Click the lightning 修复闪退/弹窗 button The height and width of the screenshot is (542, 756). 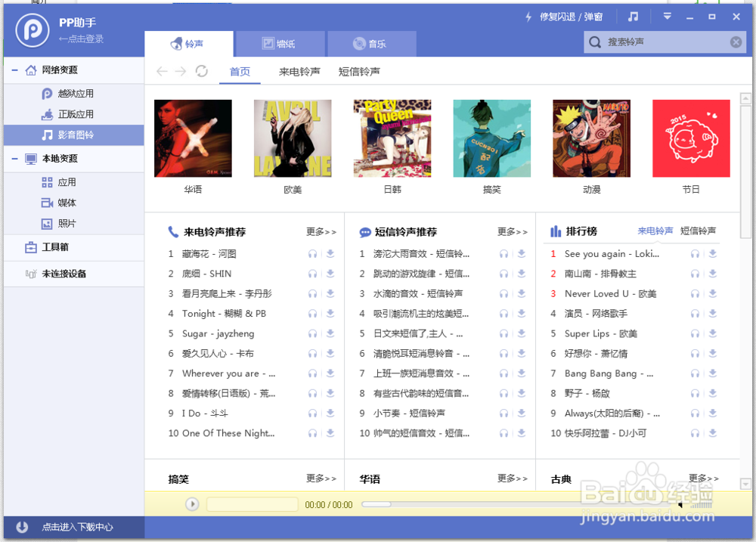[x=564, y=17]
